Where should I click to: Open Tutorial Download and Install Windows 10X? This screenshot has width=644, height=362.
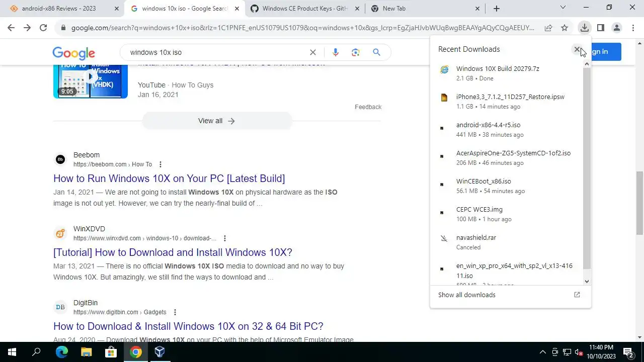pyautogui.click(x=173, y=252)
